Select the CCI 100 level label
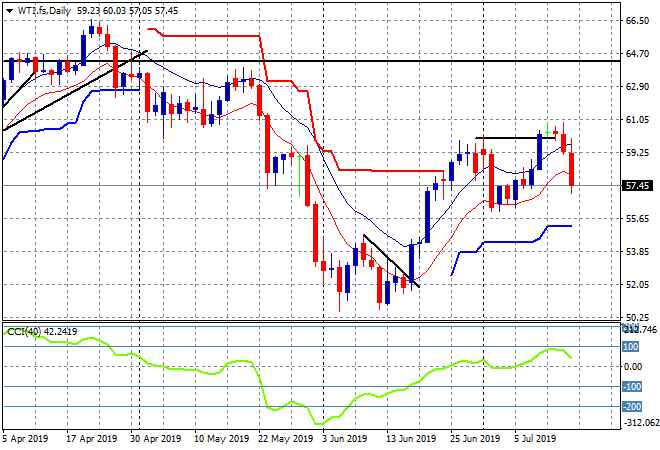The width and height of the screenshot is (660, 450). coord(630,347)
